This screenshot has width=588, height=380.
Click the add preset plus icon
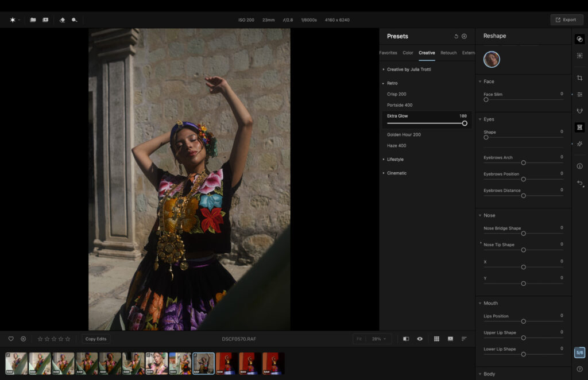point(465,36)
